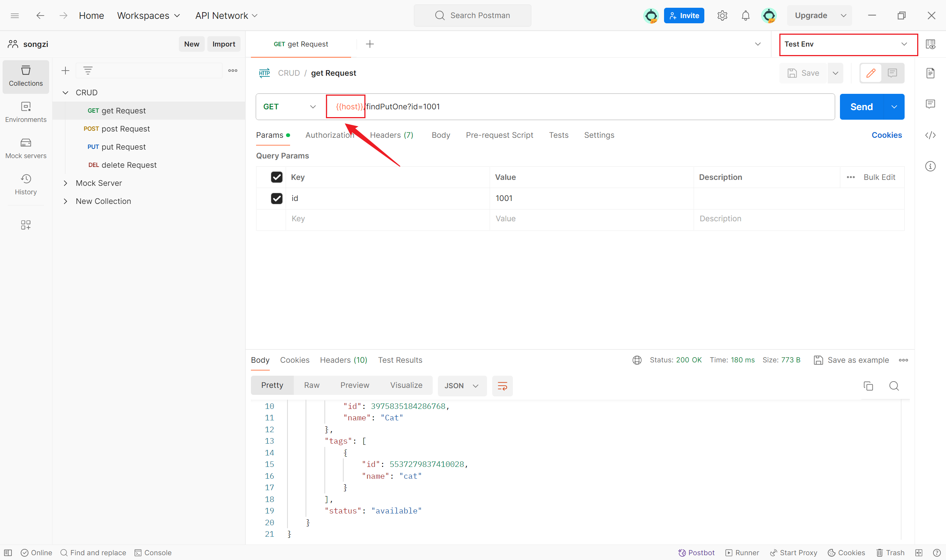Collapse the CRUD collection
The image size is (946, 560).
pos(65,92)
